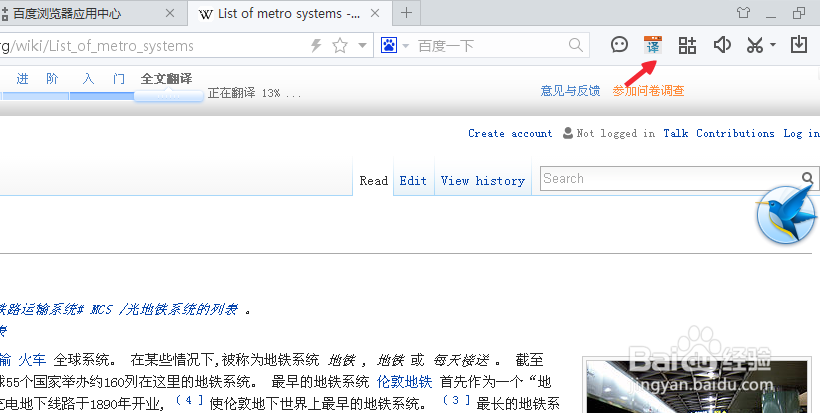Open the View history tab
Screen dimensions: 820x413
click(x=483, y=181)
